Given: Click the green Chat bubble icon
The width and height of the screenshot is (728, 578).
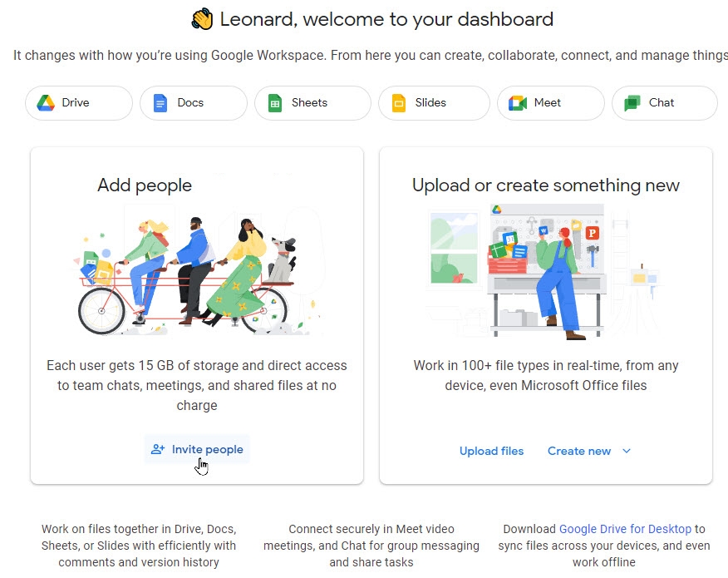Looking at the screenshot, I should (x=633, y=102).
